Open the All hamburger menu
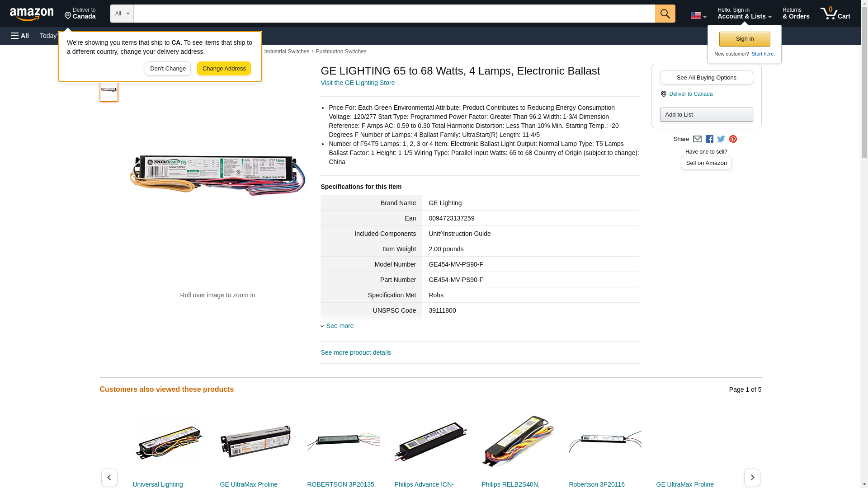This screenshot has width=868, height=488. (20, 36)
